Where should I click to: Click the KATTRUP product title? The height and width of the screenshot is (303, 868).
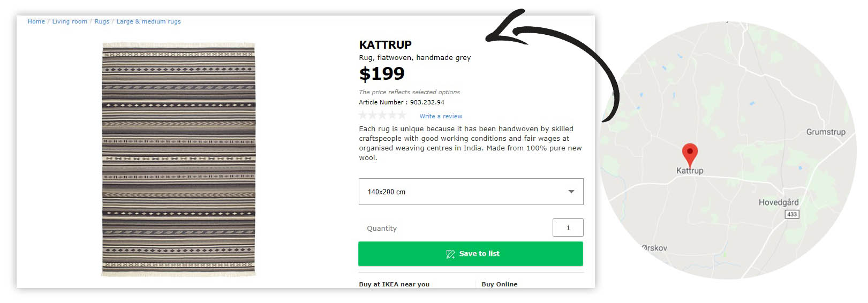coord(385,45)
